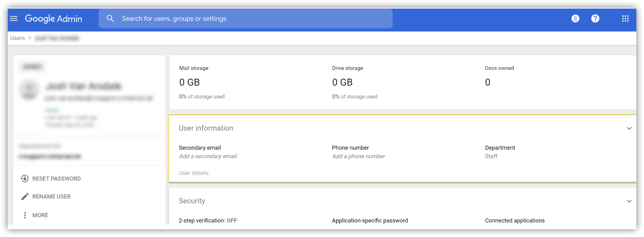Open the hourglass tasks icon
This screenshot has height=237, width=644.
[x=575, y=19]
